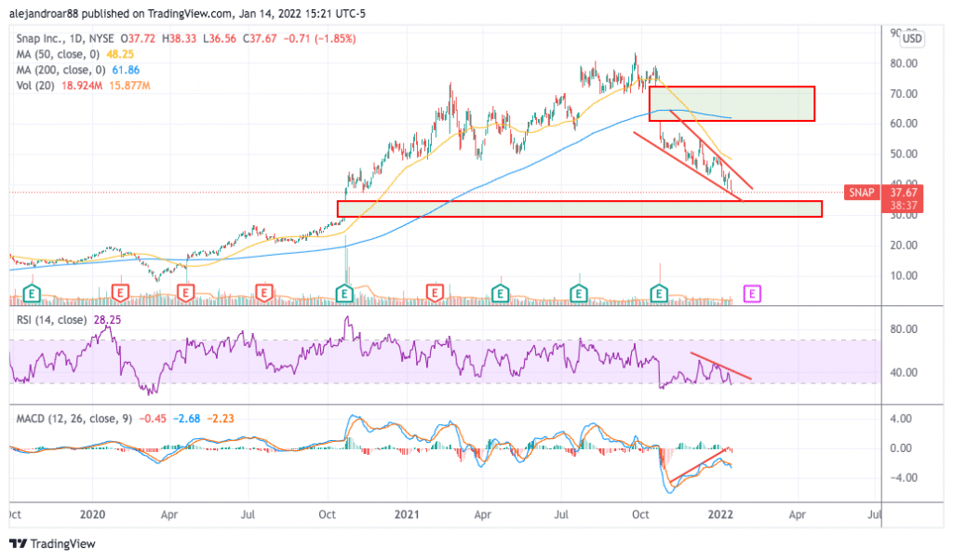Image resolution: width=953 pixels, height=560 pixels.
Task: Click the TradingView logo
Action: click(53, 543)
